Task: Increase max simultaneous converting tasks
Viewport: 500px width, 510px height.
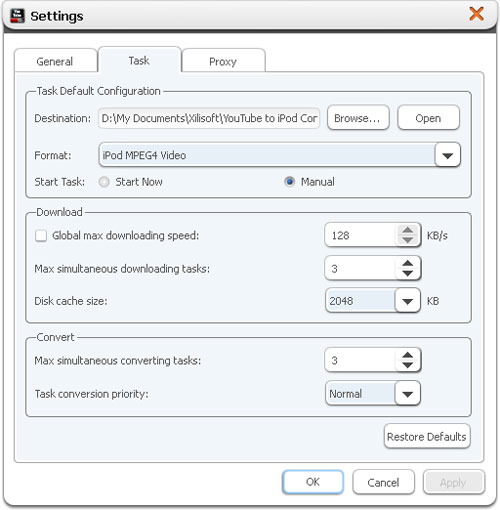Action: (408, 355)
